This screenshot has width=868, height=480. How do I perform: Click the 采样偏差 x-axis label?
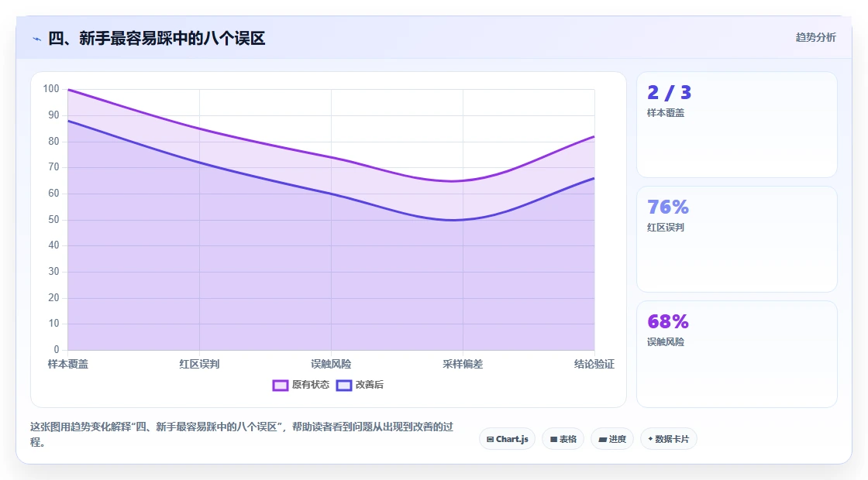[x=463, y=364]
